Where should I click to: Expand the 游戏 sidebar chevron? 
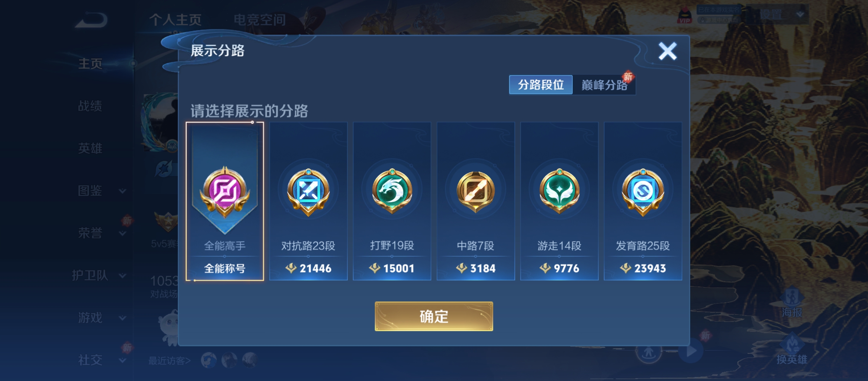tap(122, 318)
